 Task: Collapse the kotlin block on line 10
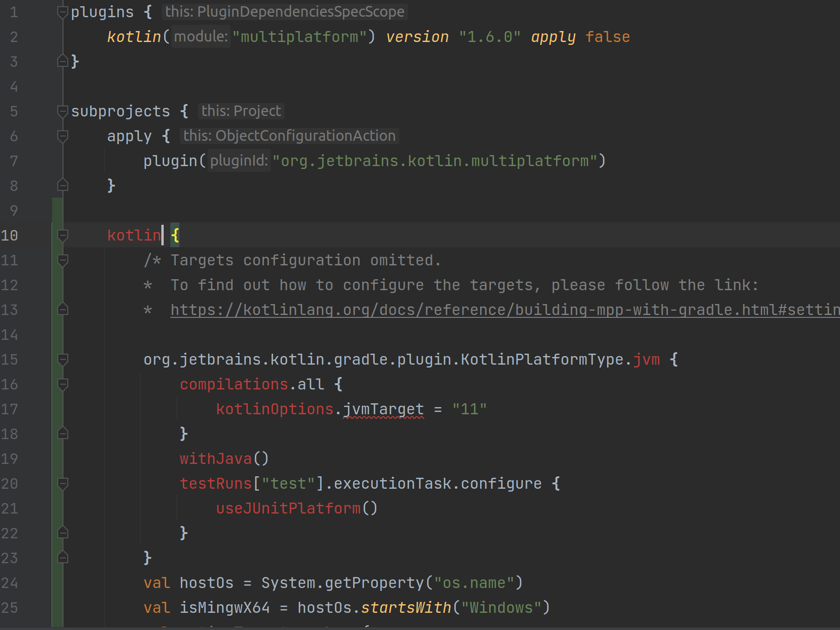click(62, 235)
